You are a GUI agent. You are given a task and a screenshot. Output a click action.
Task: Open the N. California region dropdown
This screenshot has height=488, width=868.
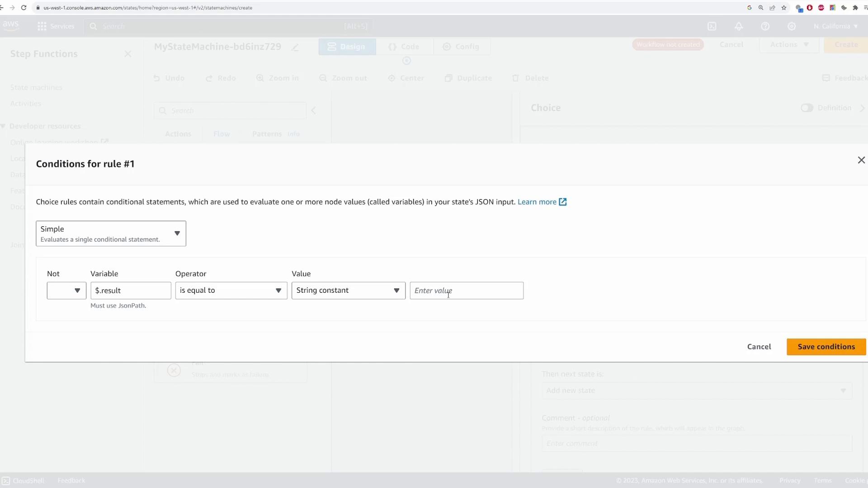835,26
